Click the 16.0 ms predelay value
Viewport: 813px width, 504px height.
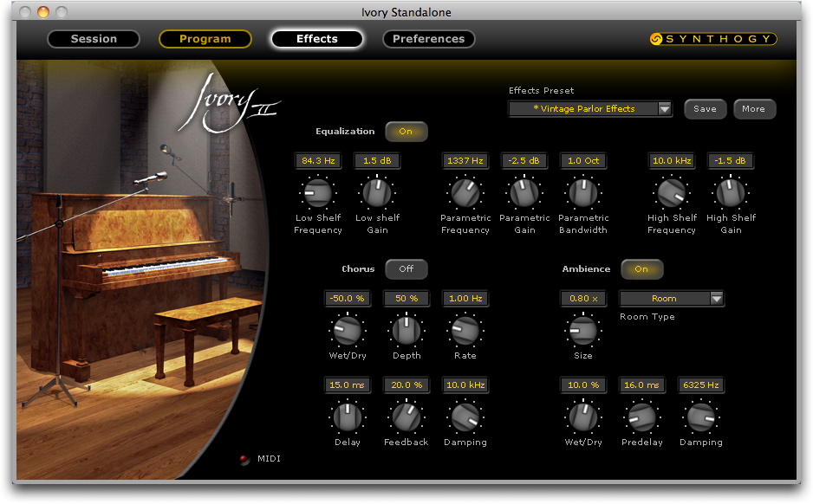[642, 384]
